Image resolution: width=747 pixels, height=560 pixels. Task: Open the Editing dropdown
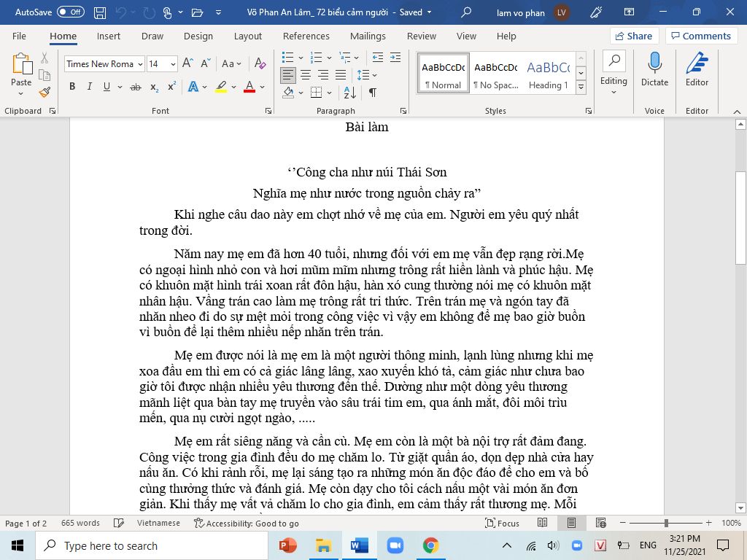point(614,73)
